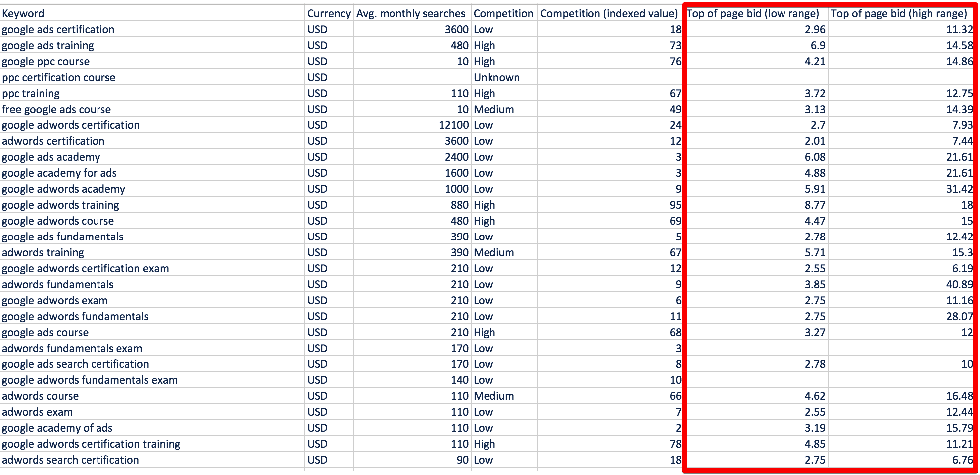Screen dimensions: 980x475
Task: Select the indexed competition value 78
Action: (x=610, y=444)
